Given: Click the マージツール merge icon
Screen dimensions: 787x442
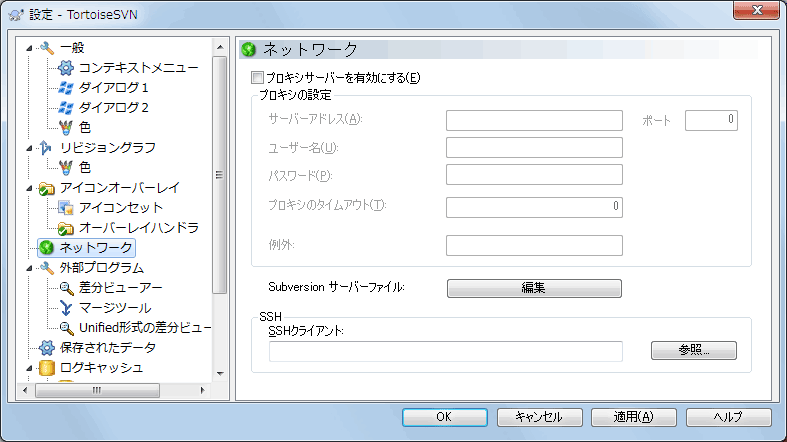Looking at the screenshot, I should pos(66,308).
